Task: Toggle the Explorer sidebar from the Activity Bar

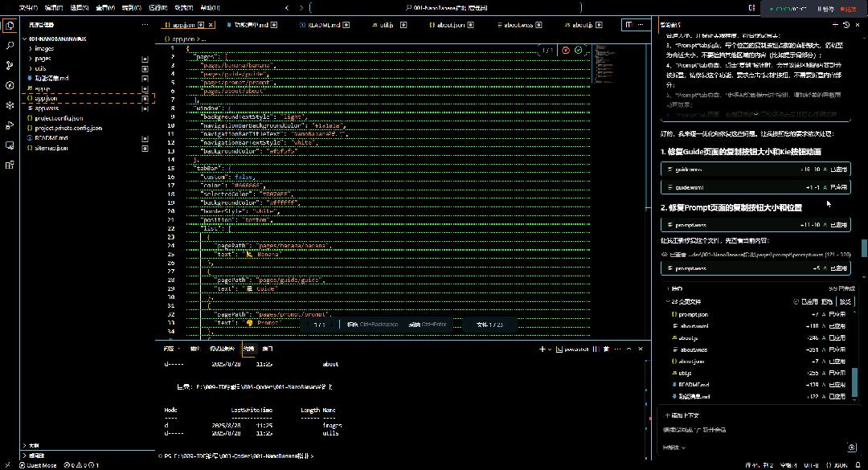Action: [x=9, y=26]
